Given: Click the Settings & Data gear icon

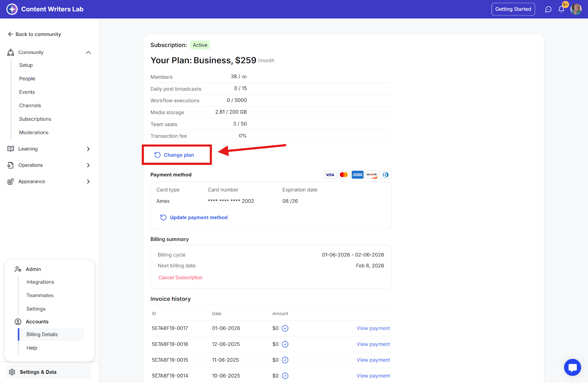Looking at the screenshot, I should tap(12, 372).
